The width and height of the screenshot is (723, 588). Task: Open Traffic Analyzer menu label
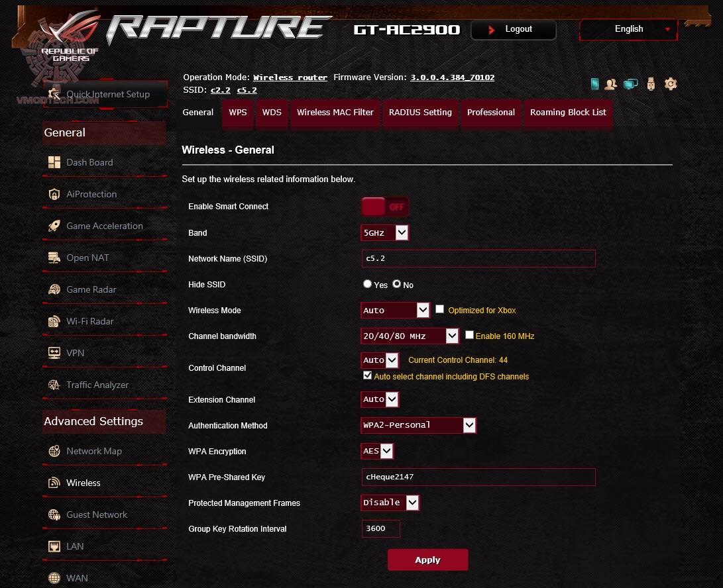97,385
